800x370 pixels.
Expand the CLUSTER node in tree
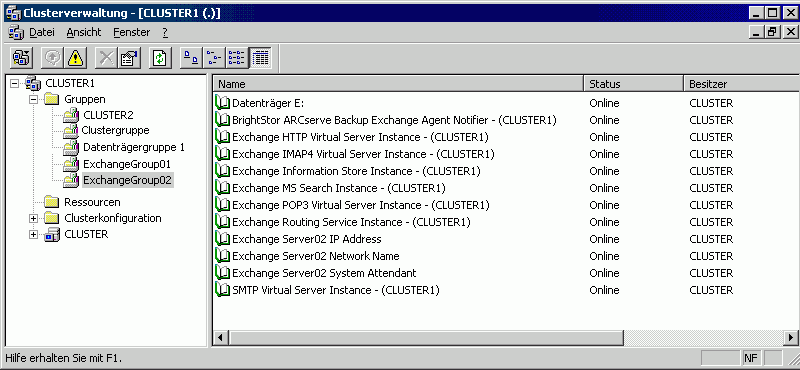34,235
